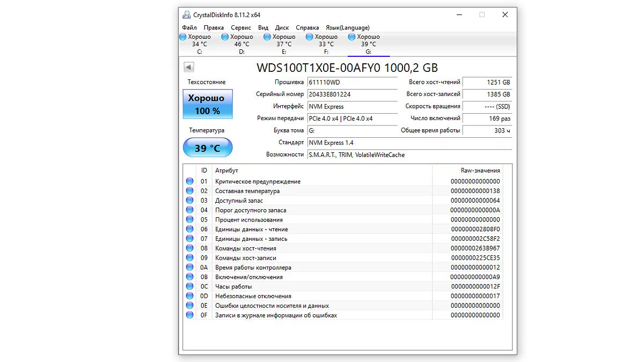Click the Серийный номер value field
This screenshot has height=362, width=644.
[352, 94]
